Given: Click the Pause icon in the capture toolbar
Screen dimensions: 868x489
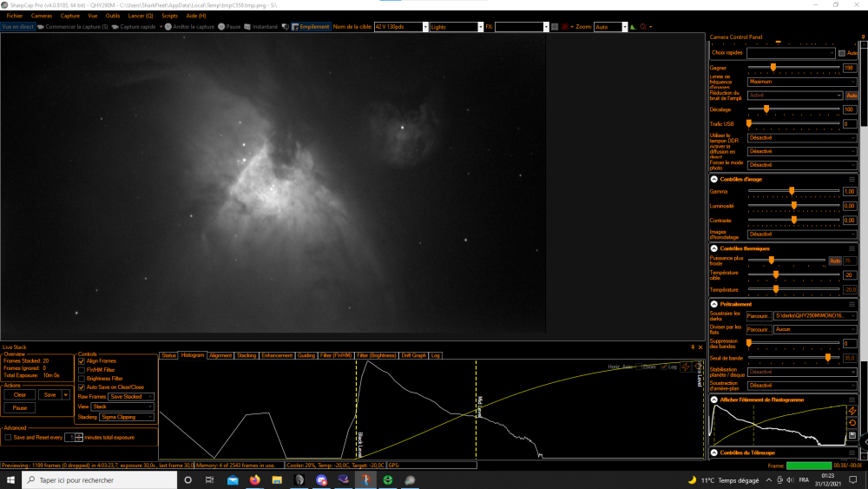Looking at the screenshot, I should pos(221,27).
